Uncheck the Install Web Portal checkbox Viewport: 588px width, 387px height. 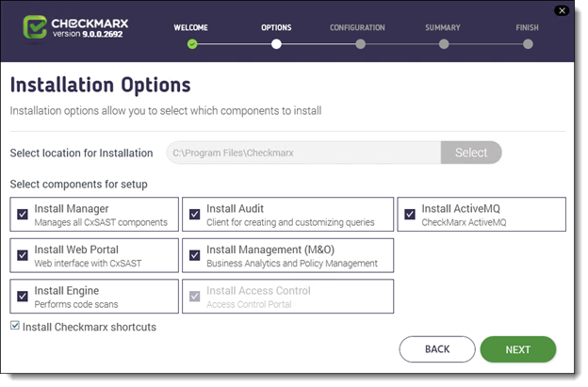click(x=23, y=255)
